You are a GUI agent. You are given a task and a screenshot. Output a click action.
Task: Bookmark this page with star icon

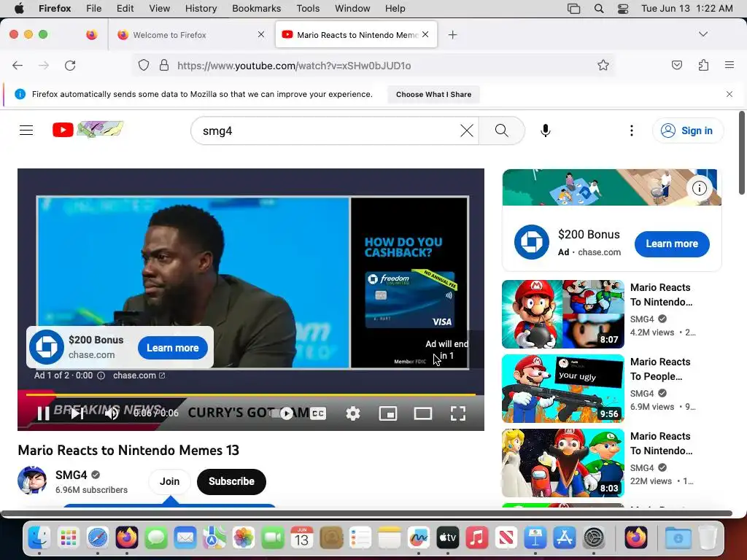coord(603,65)
